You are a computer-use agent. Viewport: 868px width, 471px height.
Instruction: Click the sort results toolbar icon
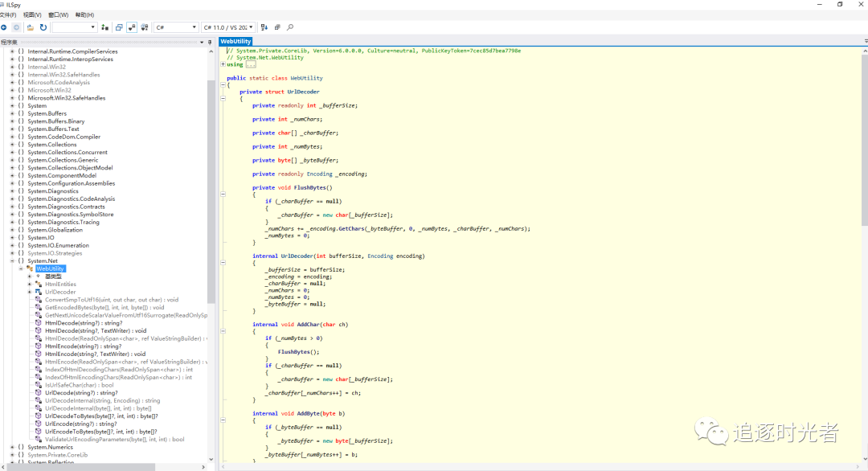[x=266, y=27]
